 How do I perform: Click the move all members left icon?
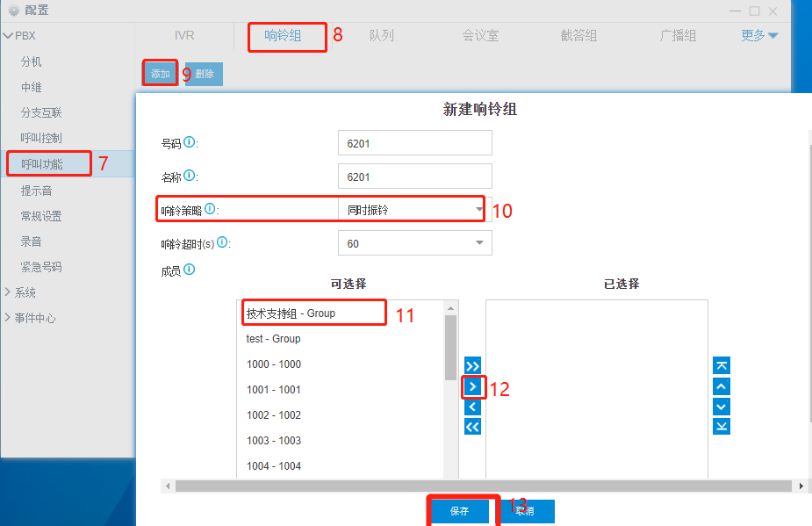(472, 427)
